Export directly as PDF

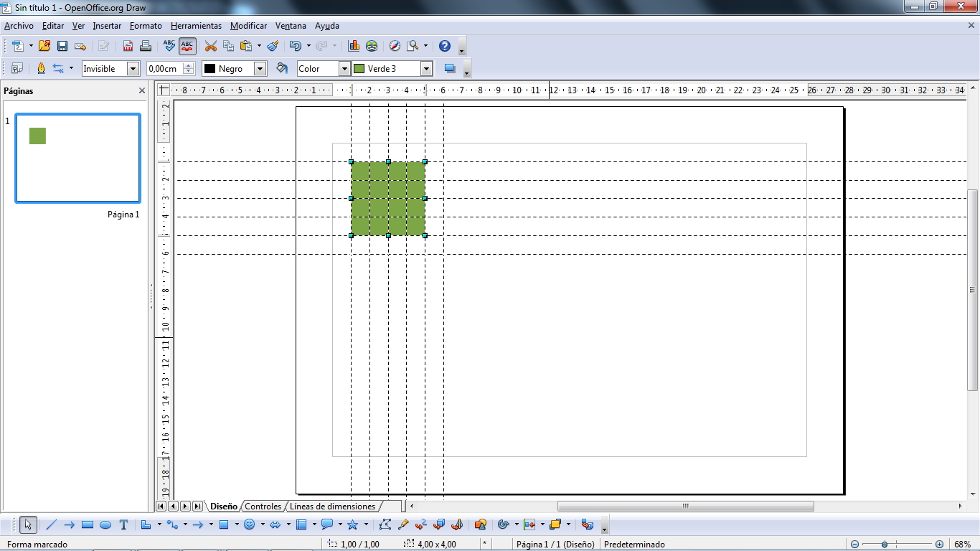[128, 46]
